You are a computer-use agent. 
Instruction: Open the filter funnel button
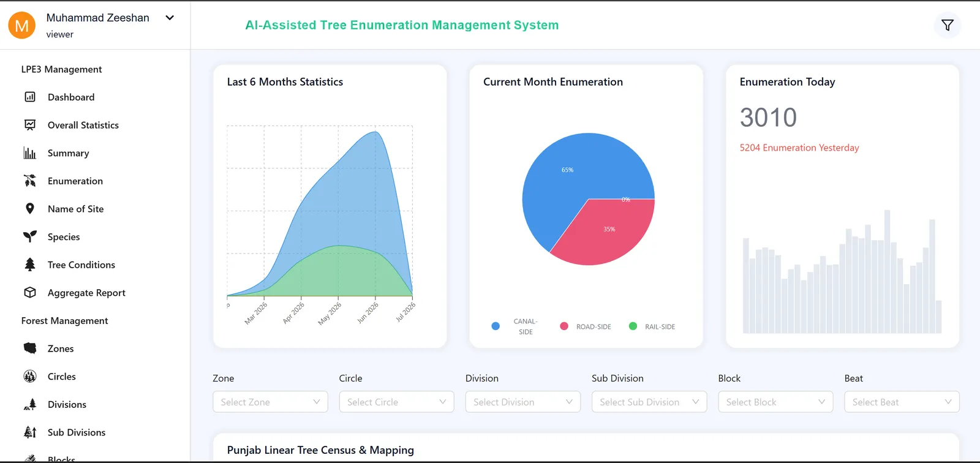click(x=948, y=25)
